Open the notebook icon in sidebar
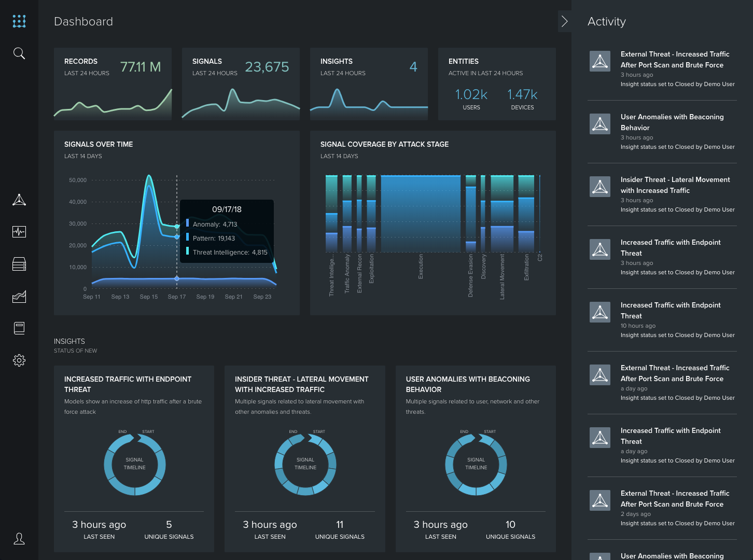Image resolution: width=753 pixels, height=560 pixels. [19, 328]
